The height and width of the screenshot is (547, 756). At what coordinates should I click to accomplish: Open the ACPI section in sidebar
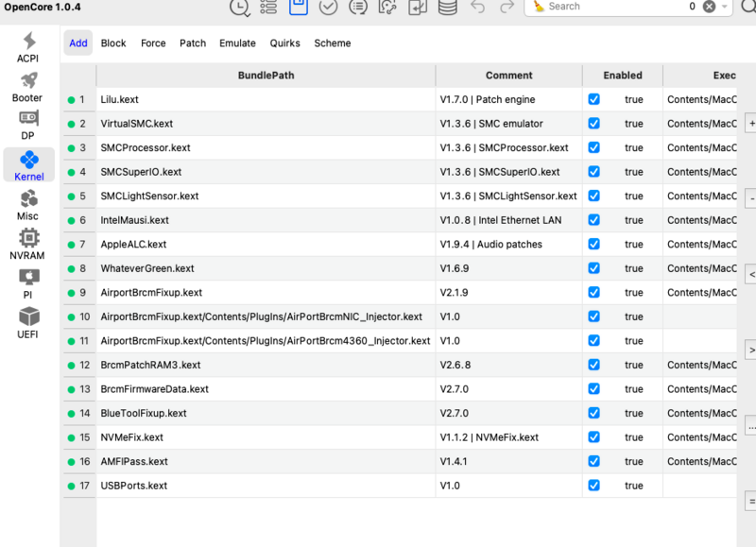pyautogui.click(x=28, y=47)
